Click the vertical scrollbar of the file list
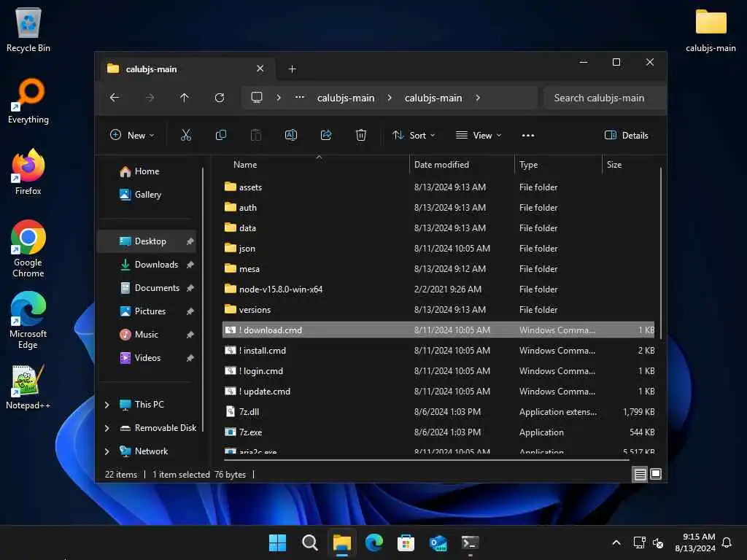 (x=661, y=253)
